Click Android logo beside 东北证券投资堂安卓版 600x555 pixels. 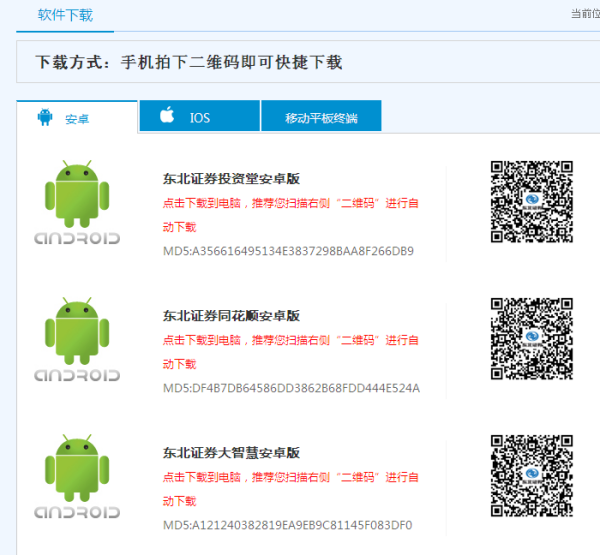click(x=77, y=202)
